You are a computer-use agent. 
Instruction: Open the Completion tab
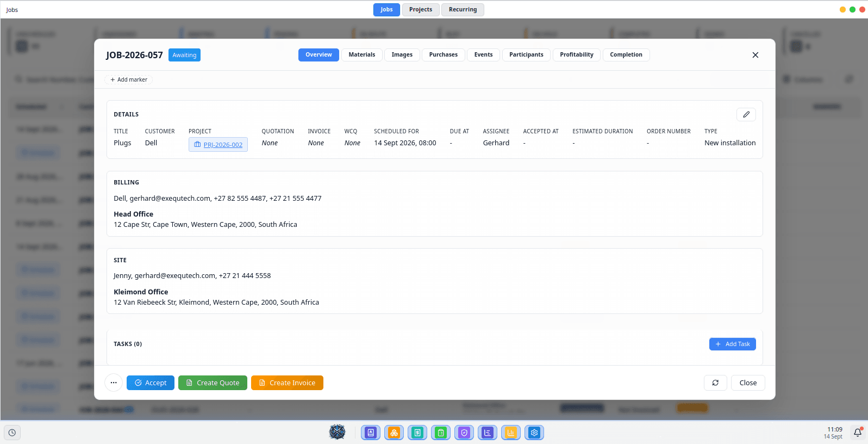tap(626, 55)
